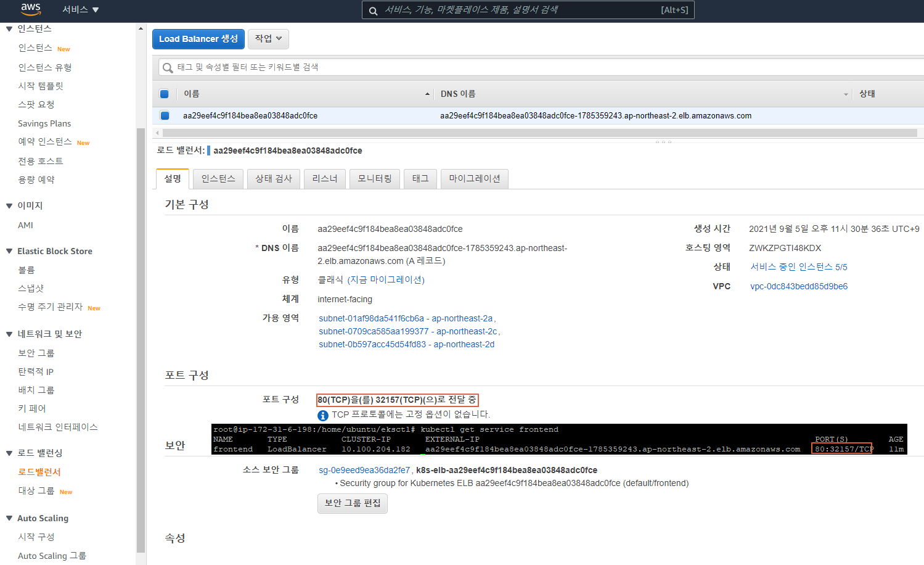Open 시작 구성 in sidebar

(36, 537)
